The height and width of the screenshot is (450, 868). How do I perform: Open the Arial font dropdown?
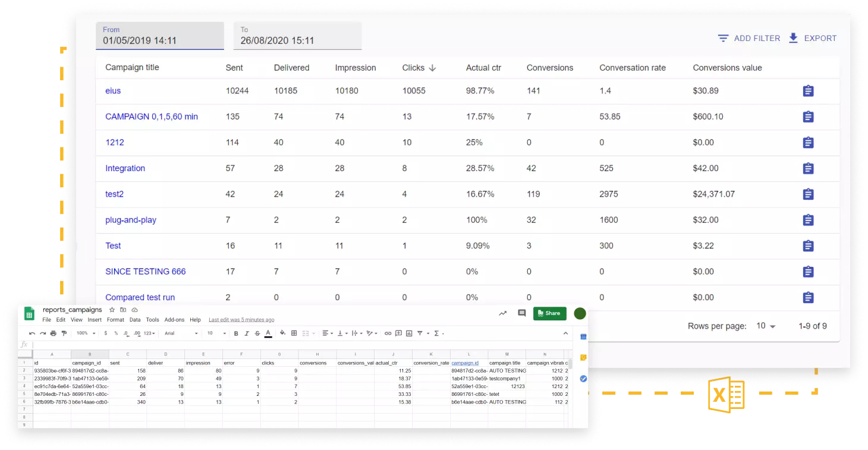[181, 333]
